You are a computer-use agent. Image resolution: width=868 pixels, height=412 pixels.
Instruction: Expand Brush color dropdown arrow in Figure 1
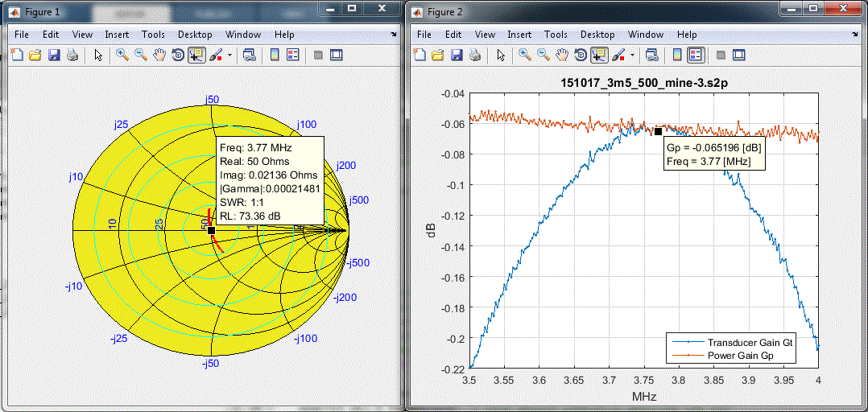(x=230, y=56)
